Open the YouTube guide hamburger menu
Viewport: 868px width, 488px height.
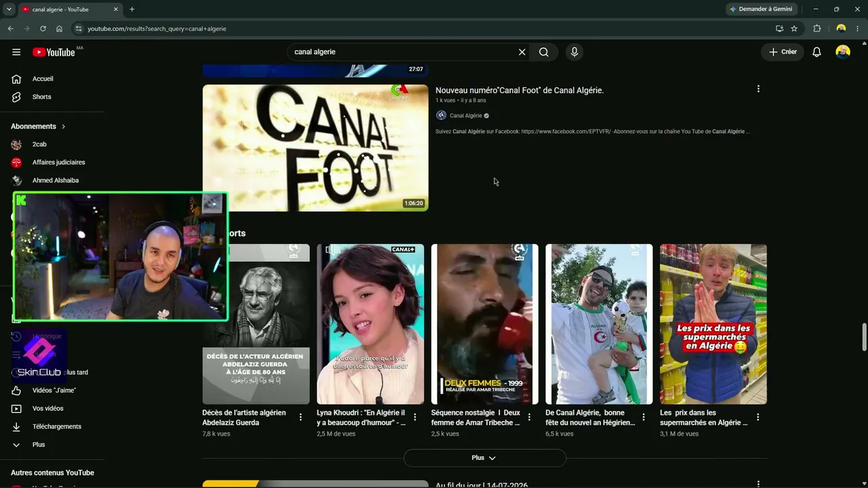click(x=16, y=52)
